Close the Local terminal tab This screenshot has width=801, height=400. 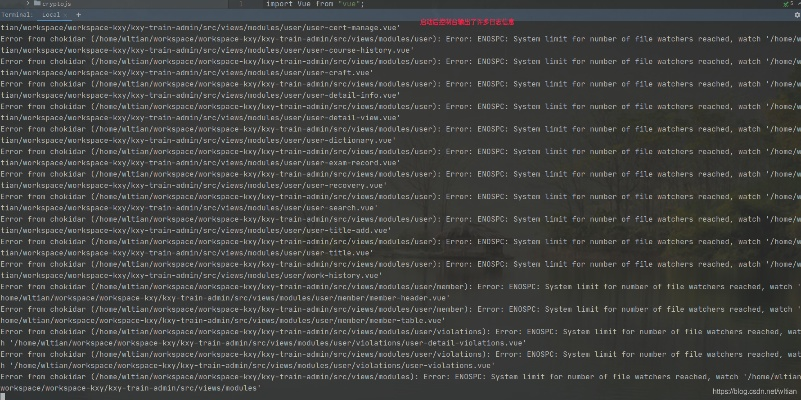tap(67, 16)
